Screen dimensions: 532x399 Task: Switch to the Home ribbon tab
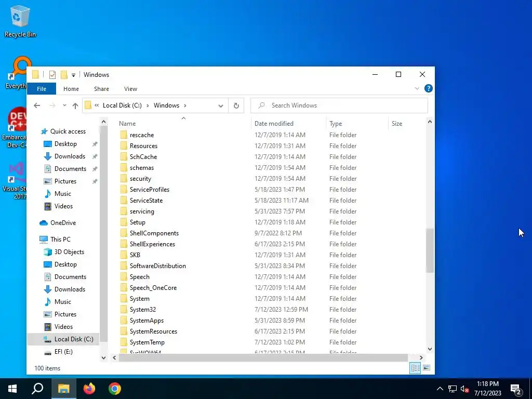pyautogui.click(x=71, y=89)
